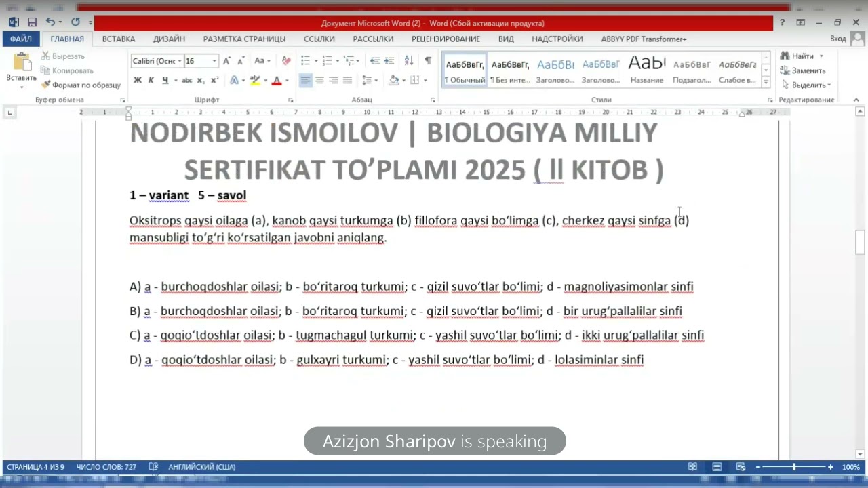Click the Bulleted list icon
The height and width of the screenshot is (488, 868).
coord(305,61)
